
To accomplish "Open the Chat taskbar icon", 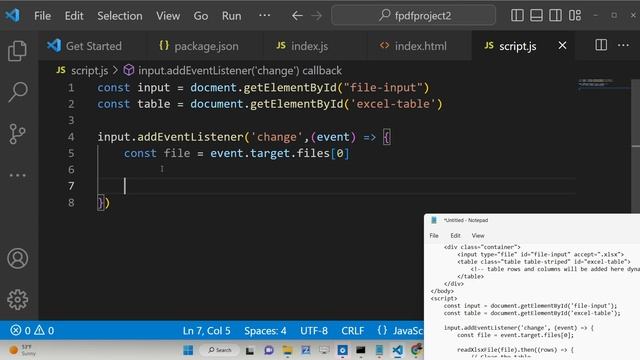I will click(269, 350).
